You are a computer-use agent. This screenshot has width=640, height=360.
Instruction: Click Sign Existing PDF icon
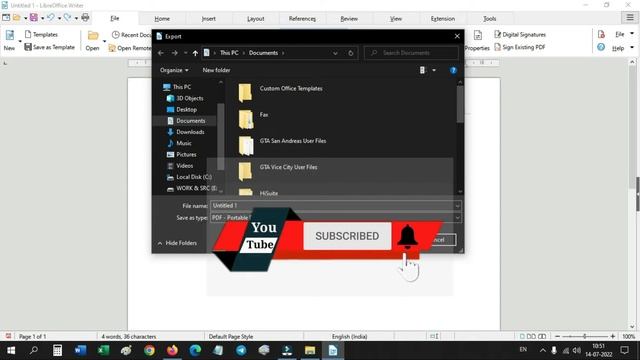[498, 47]
